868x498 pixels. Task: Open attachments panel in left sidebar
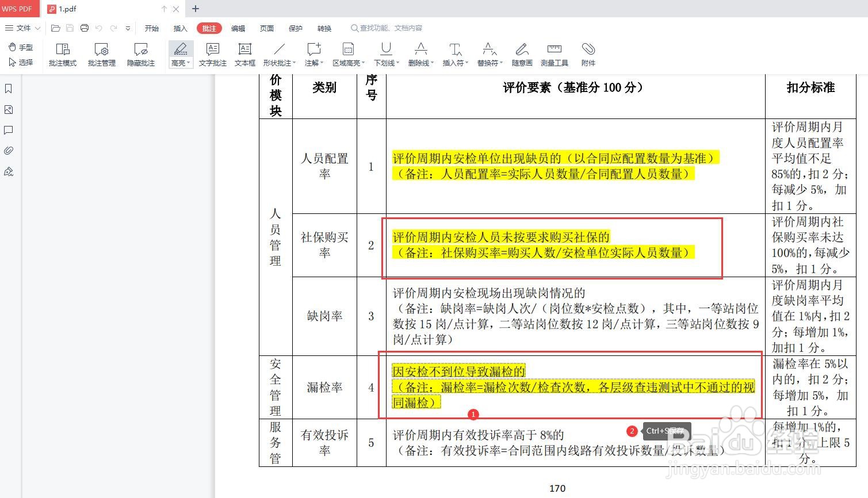point(9,151)
